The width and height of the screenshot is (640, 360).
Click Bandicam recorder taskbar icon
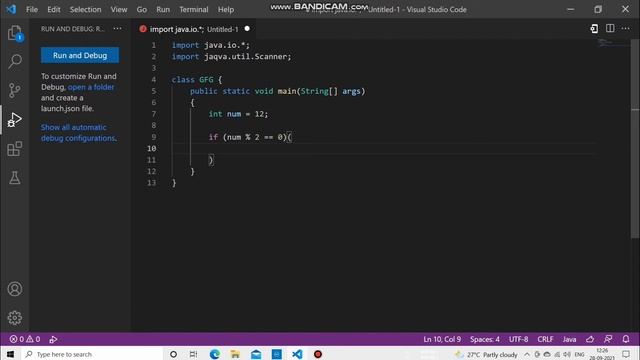coord(318,354)
